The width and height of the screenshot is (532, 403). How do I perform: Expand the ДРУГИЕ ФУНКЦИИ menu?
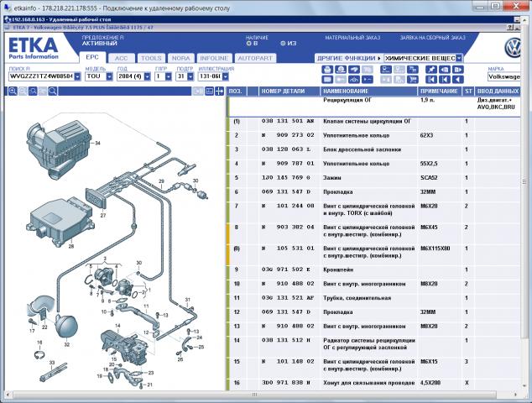348,58
